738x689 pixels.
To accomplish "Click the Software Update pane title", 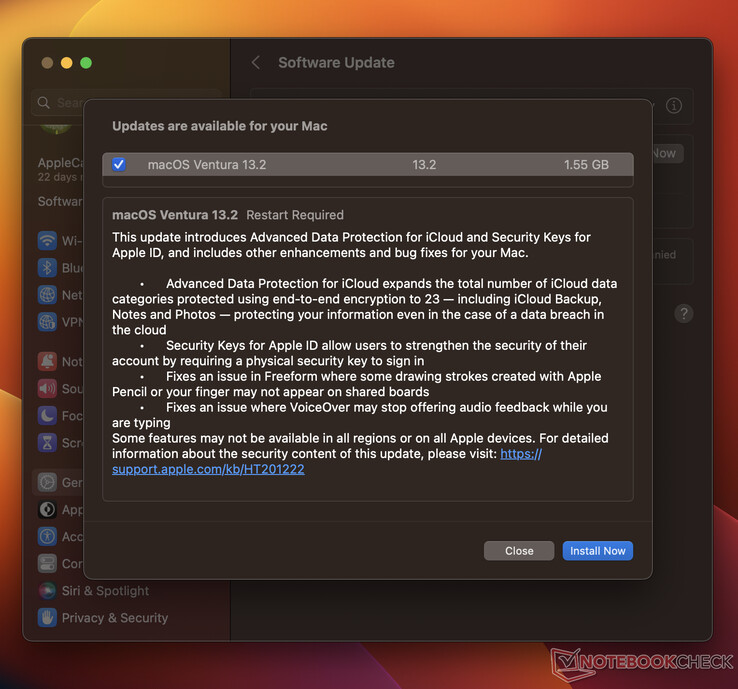I will [336, 63].
